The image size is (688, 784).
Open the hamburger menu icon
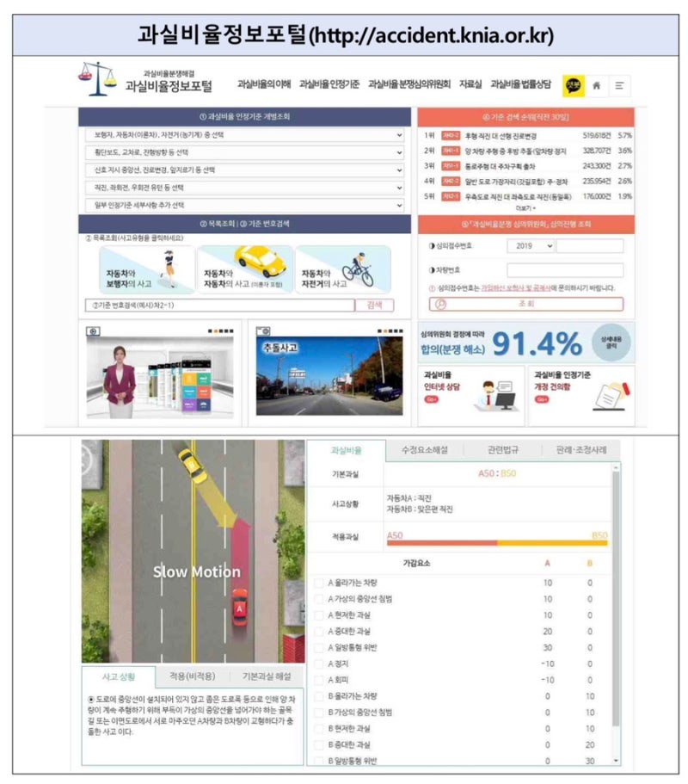[x=619, y=85]
